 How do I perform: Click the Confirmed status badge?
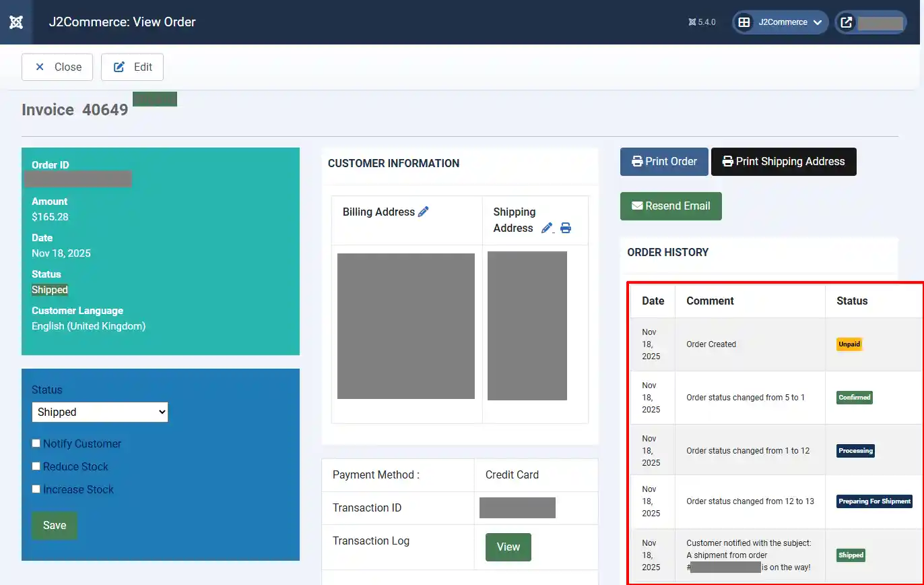click(x=855, y=398)
